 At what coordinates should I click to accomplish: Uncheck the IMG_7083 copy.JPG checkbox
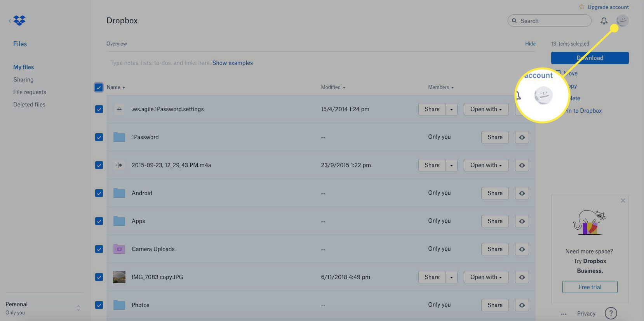coord(99,277)
